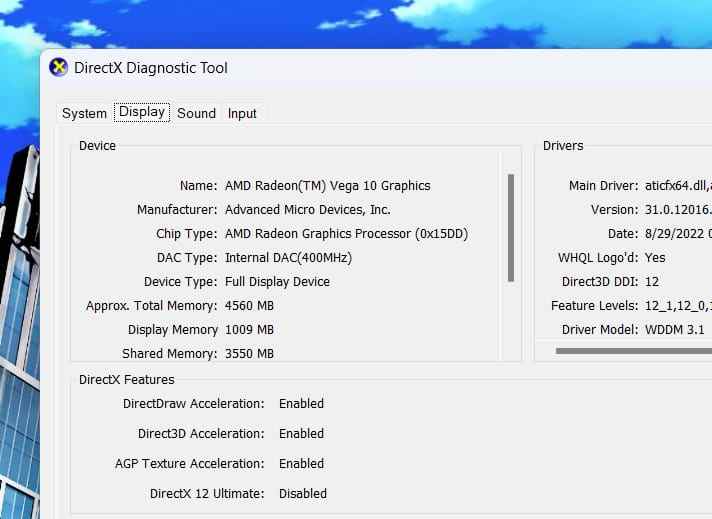The image size is (712, 519).
Task: Click the AGP Texture Acceleration Enabled status
Action: click(x=302, y=464)
